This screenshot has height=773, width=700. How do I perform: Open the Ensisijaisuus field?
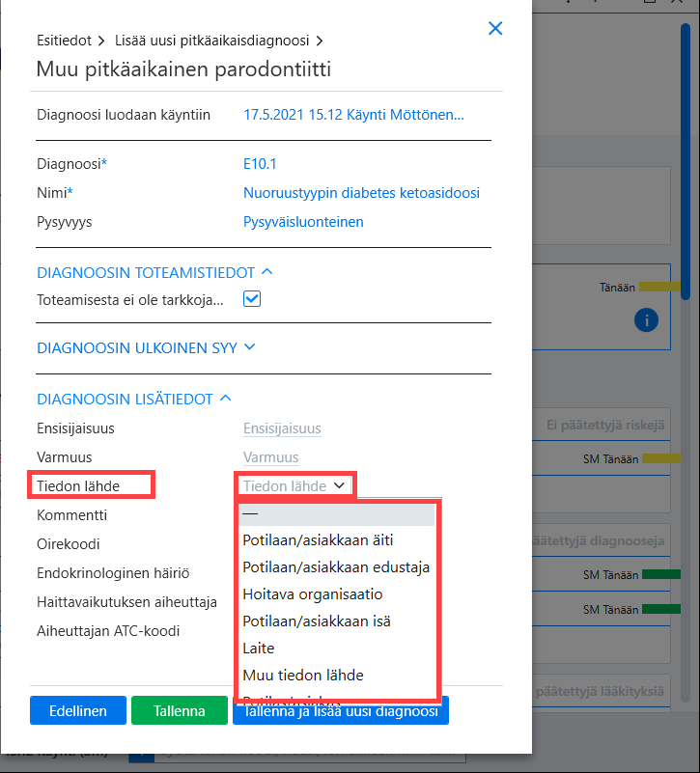click(282, 428)
